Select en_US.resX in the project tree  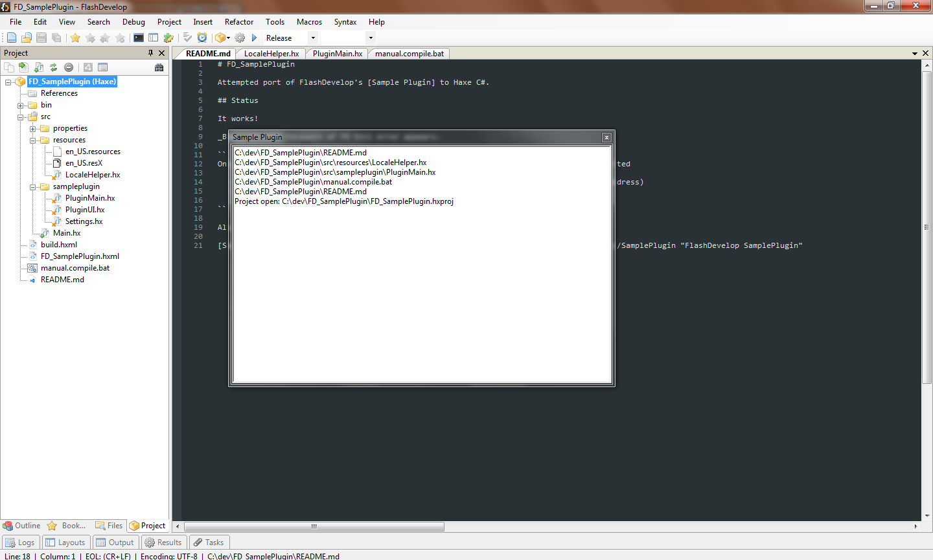pos(84,163)
